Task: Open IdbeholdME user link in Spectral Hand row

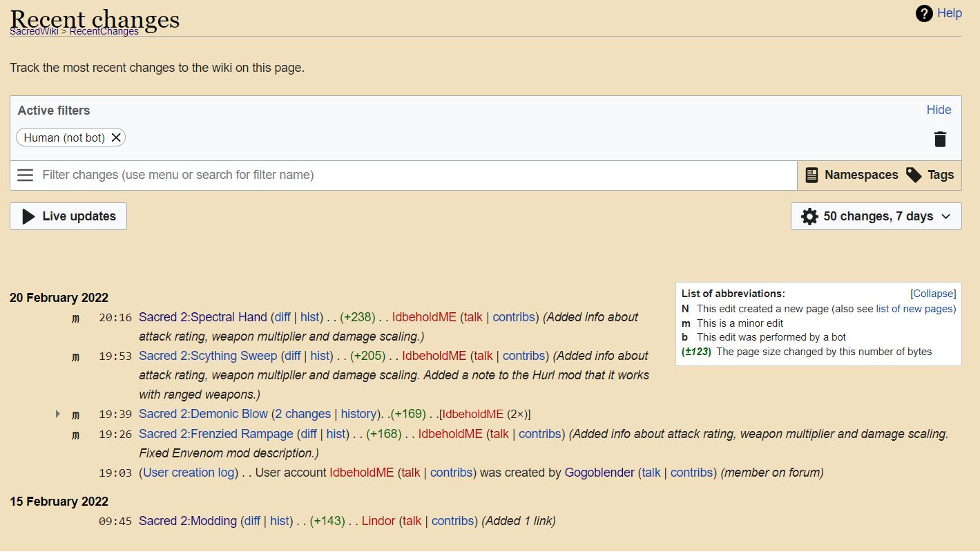Action: 425,317
